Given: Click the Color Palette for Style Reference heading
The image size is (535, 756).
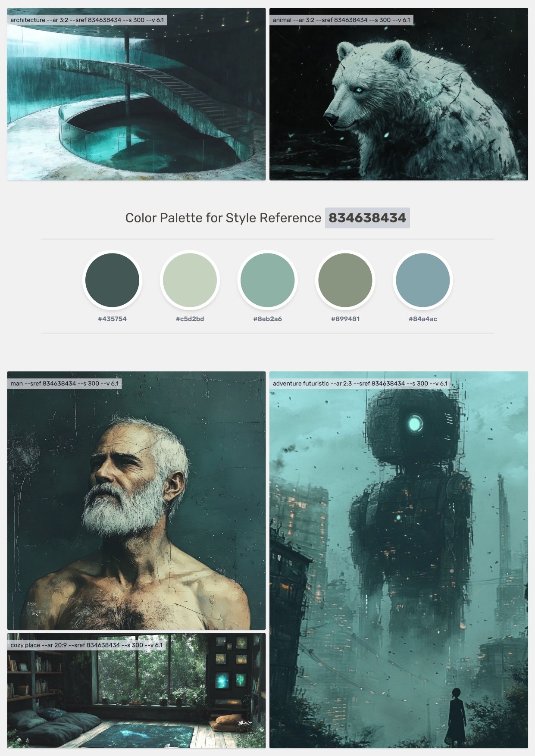Looking at the screenshot, I should click(223, 218).
